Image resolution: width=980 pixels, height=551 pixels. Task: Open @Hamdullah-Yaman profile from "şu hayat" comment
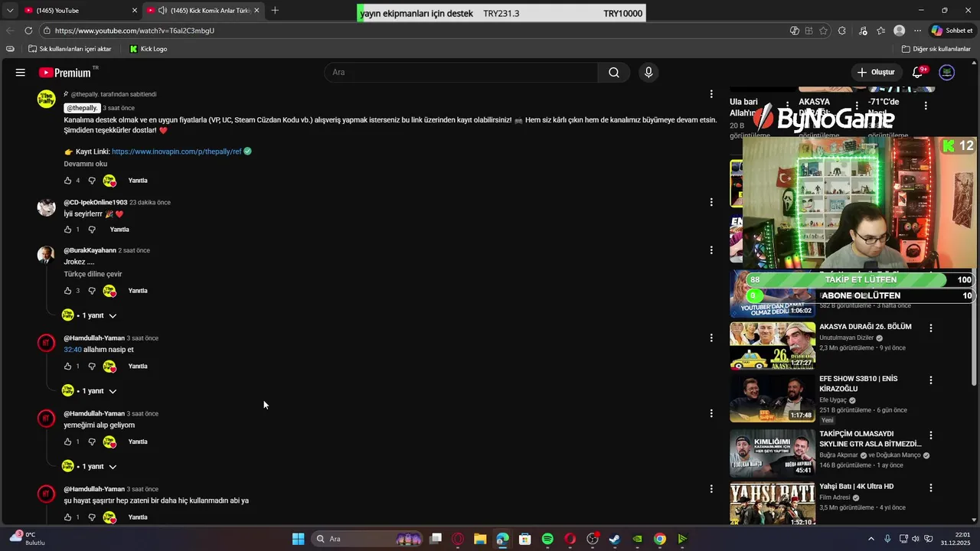94,489
